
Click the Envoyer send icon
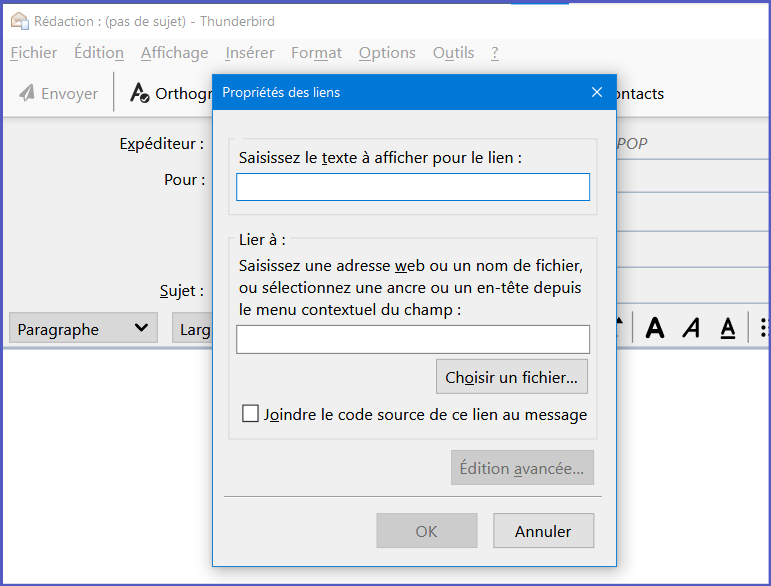point(27,93)
